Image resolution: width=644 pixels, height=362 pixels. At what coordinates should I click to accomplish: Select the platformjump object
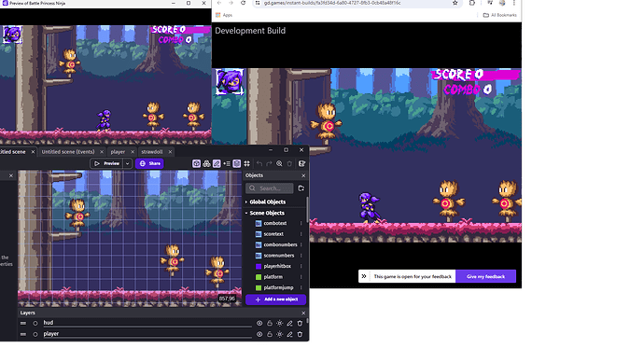point(278,287)
